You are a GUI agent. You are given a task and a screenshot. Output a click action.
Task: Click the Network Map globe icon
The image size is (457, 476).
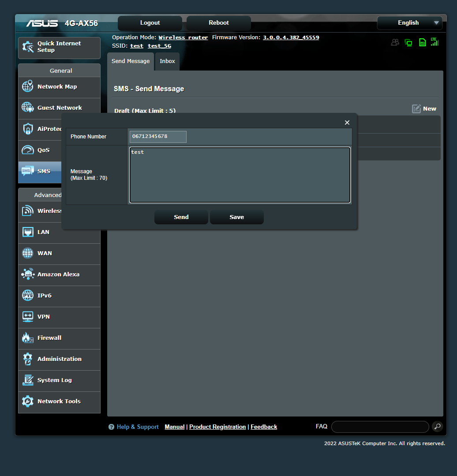click(x=28, y=86)
